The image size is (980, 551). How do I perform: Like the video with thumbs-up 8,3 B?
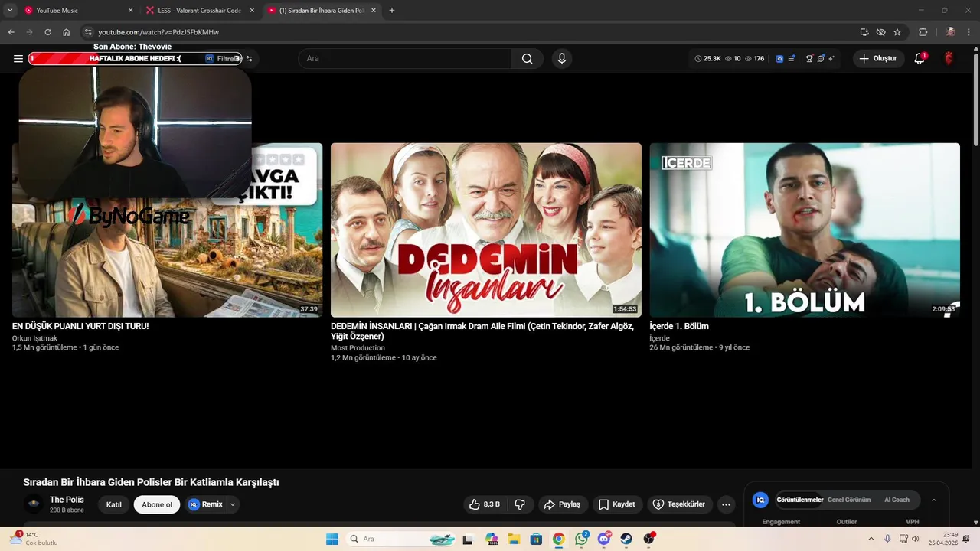point(485,504)
